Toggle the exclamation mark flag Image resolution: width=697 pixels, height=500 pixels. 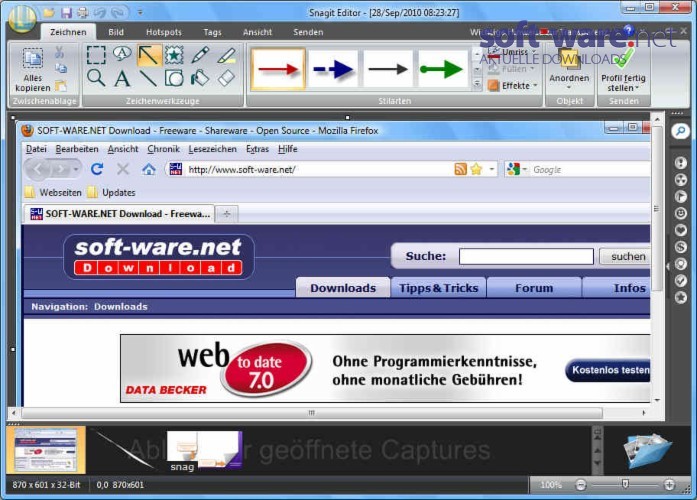coord(681,163)
